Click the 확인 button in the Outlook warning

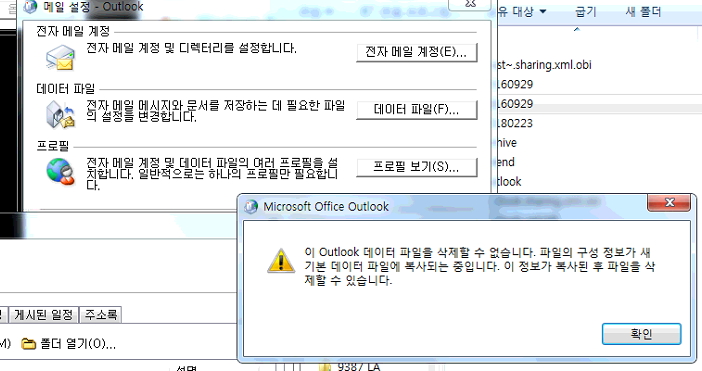pos(641,334)
